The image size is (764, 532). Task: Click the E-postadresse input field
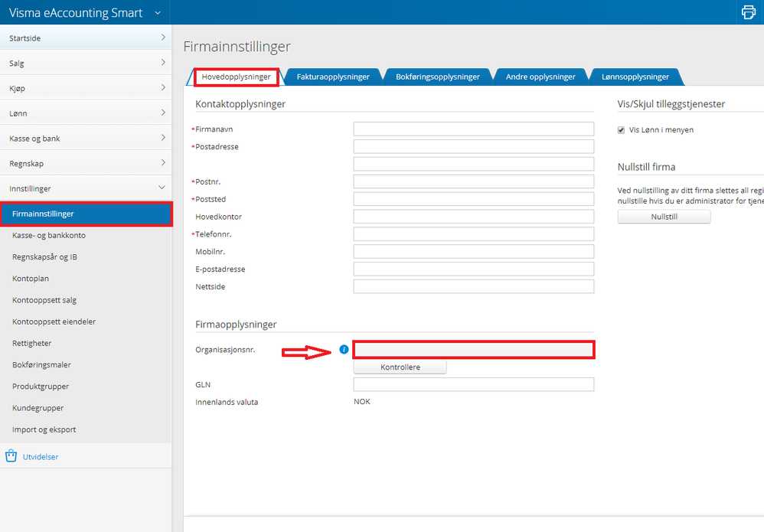[474, 269]
